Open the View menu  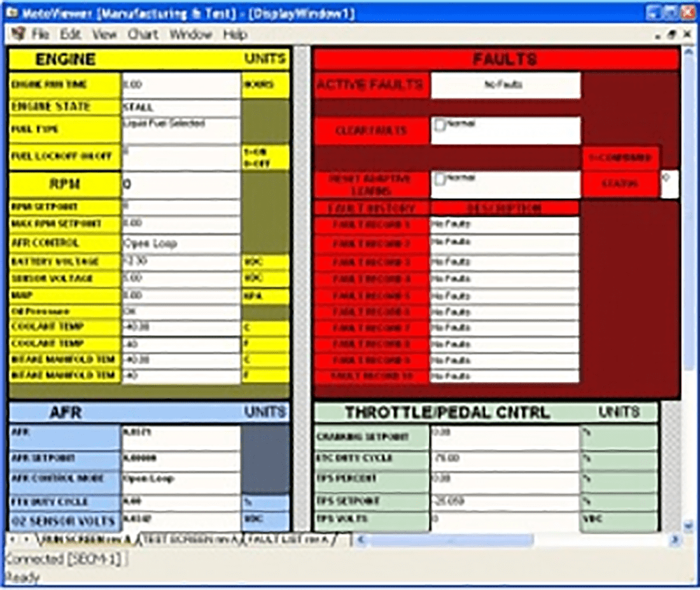point(104,34)
